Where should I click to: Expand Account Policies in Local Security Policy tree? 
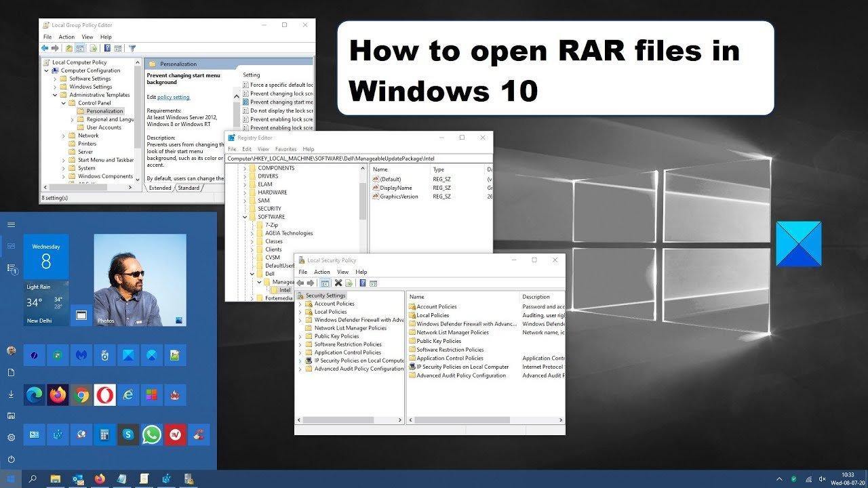point(300,304)
